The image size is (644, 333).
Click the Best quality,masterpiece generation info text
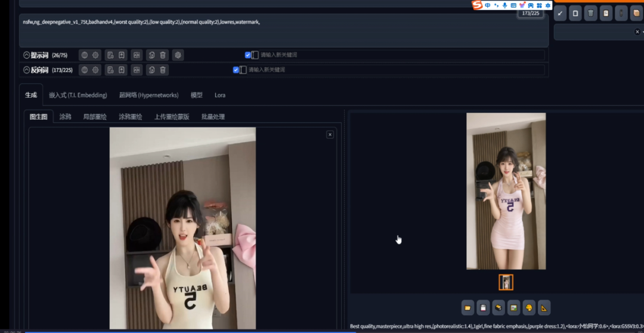pos(497,326)
